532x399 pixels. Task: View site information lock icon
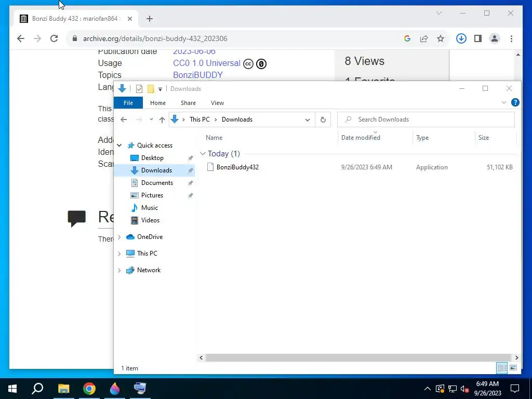75,38
